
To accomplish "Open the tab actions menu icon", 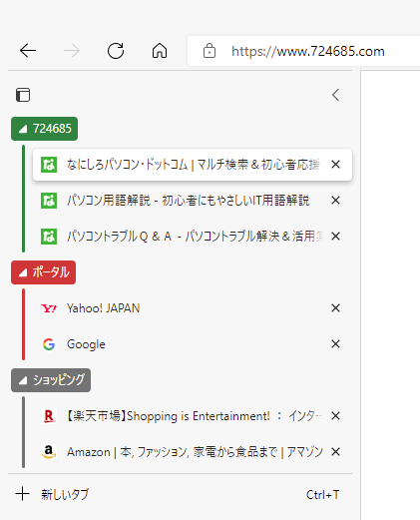I will click(23, 95).
